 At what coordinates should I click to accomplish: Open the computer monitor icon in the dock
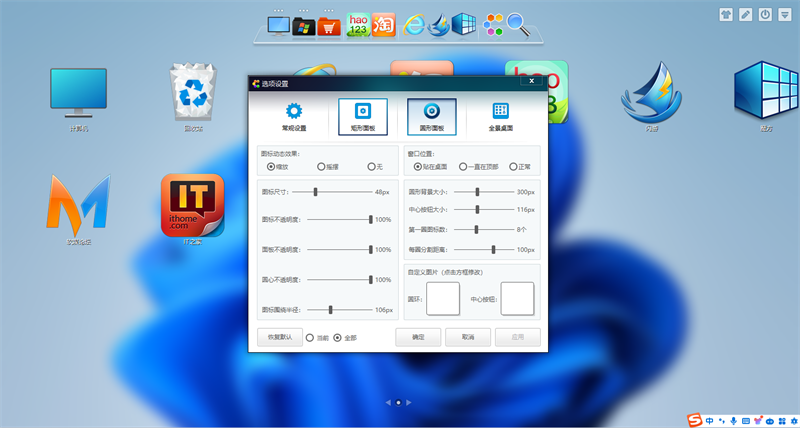click(279, 26)
